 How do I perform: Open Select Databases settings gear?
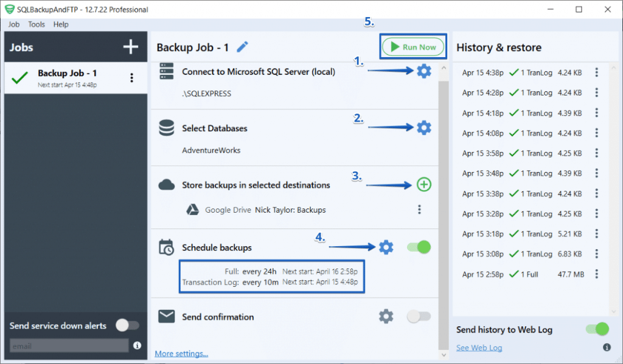[423, 128]
